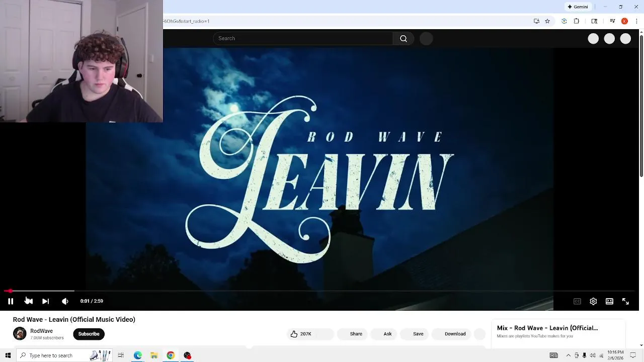Viewport: 644px width, 362px height.
Task: Switch to theater mode
Action: coord(609,301)
